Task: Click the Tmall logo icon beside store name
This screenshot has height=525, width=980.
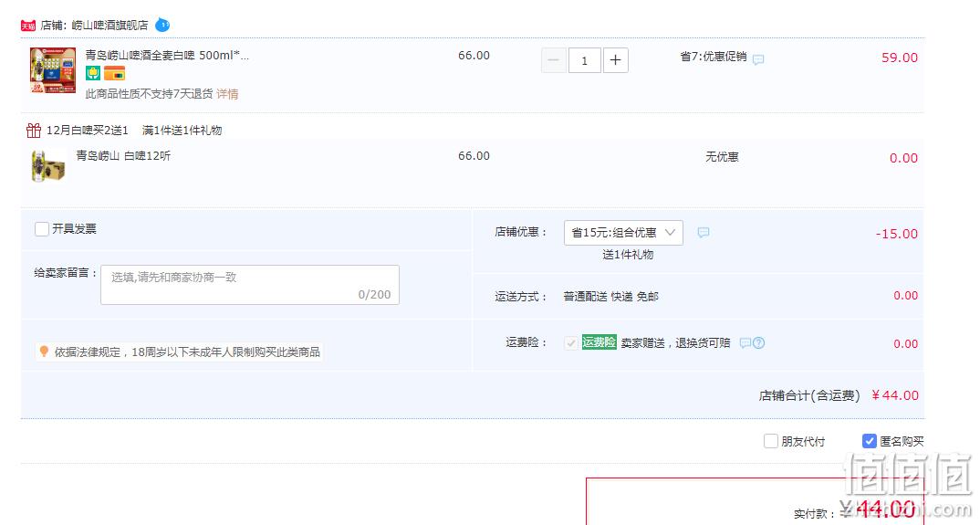Action: (x=28, y=26)
